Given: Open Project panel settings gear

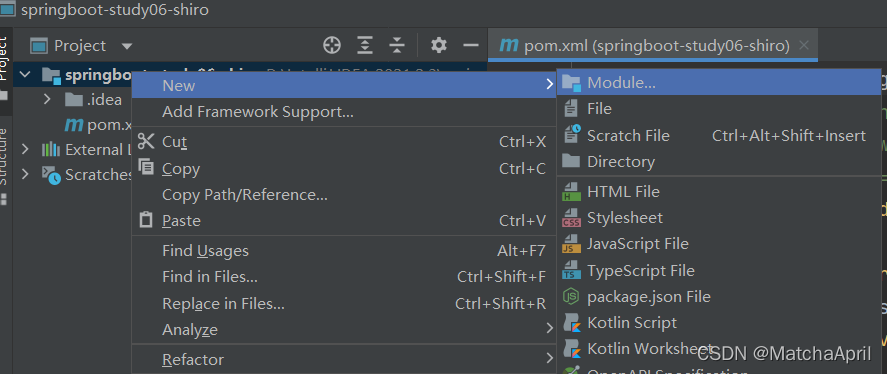Looking at the screenshot, I should click(x=439, y=45).
